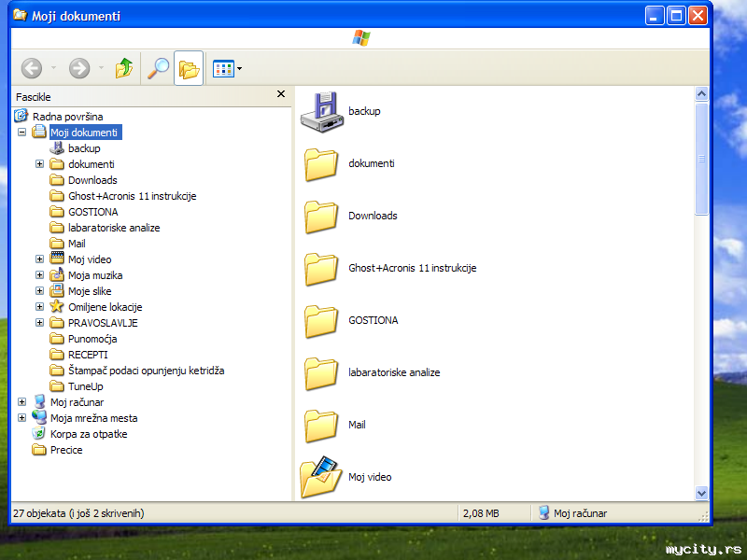Click Moja mrežna mesta network icon
The width and height of the screenshot is (747, 560).
tap(39, 417)
